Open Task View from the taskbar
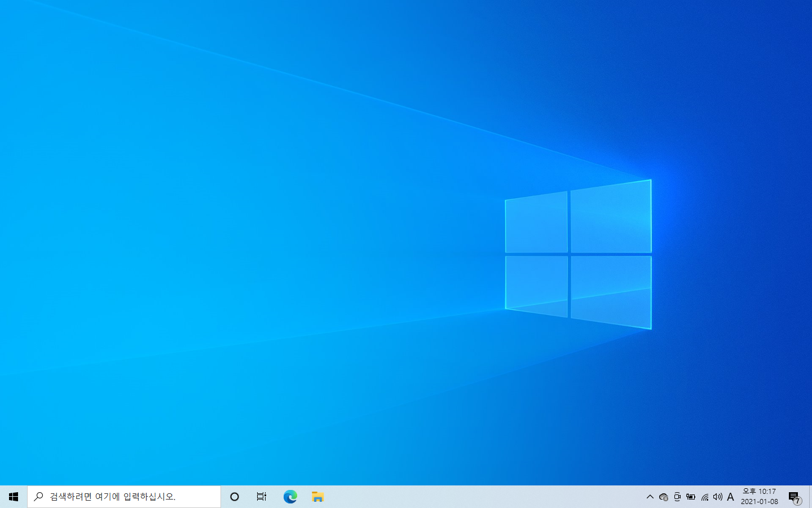 point(262,497)
